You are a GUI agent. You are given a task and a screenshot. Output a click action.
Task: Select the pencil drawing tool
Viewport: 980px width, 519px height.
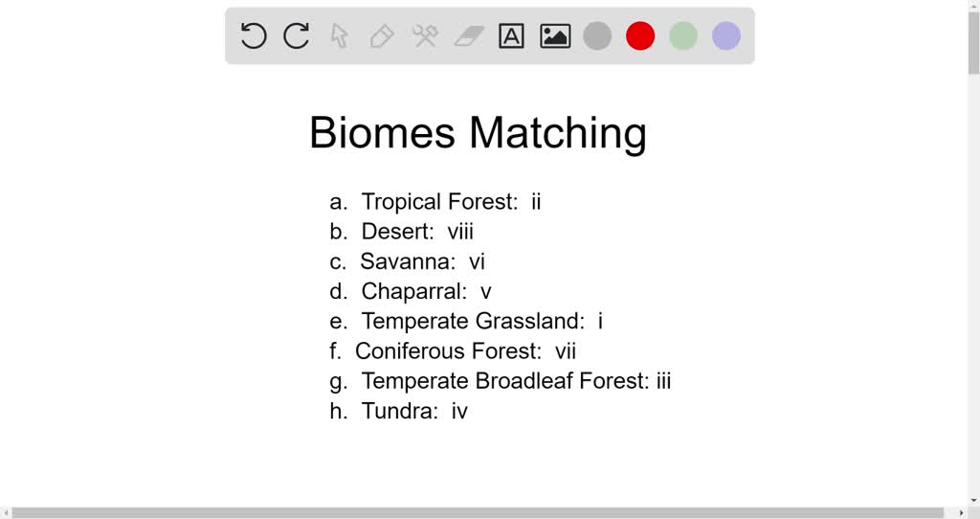(x=382, y=36)
